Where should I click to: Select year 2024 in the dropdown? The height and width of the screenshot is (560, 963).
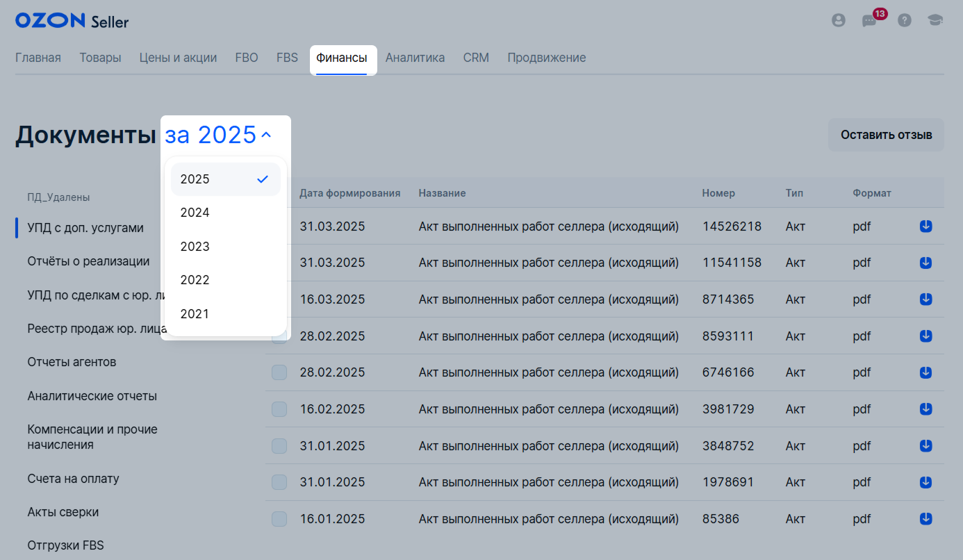coord(226,213)
